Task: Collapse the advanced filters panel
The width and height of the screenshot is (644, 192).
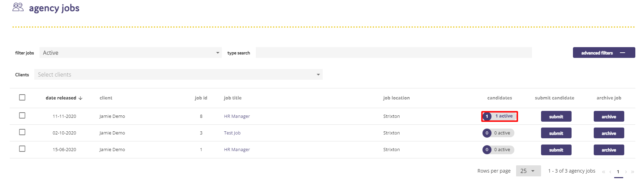Action: click(604, 53)
